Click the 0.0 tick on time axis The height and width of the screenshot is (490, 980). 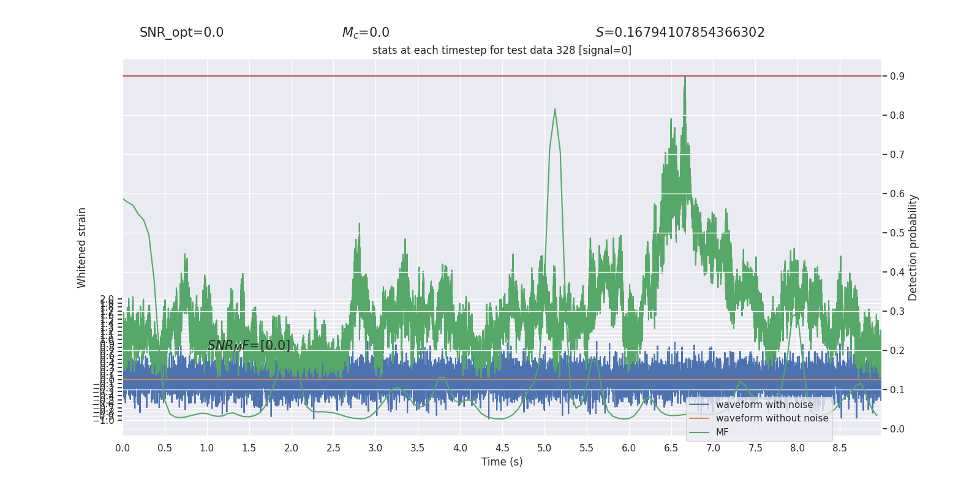123,448
